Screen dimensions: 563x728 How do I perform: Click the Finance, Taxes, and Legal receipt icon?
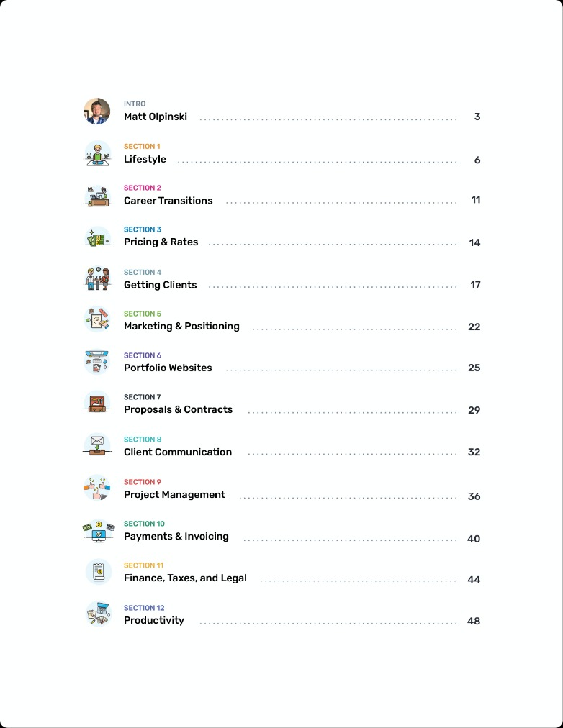click(x=99, y=571)
